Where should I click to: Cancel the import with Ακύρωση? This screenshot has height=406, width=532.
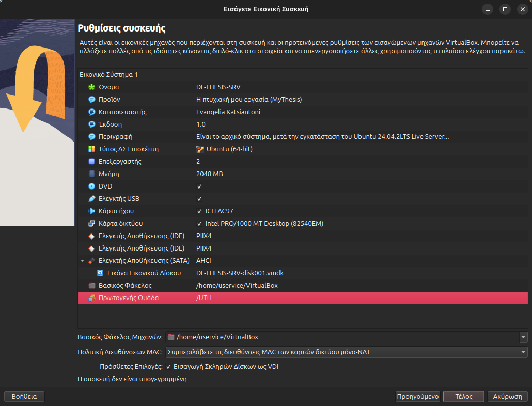(x=508, y=397)
